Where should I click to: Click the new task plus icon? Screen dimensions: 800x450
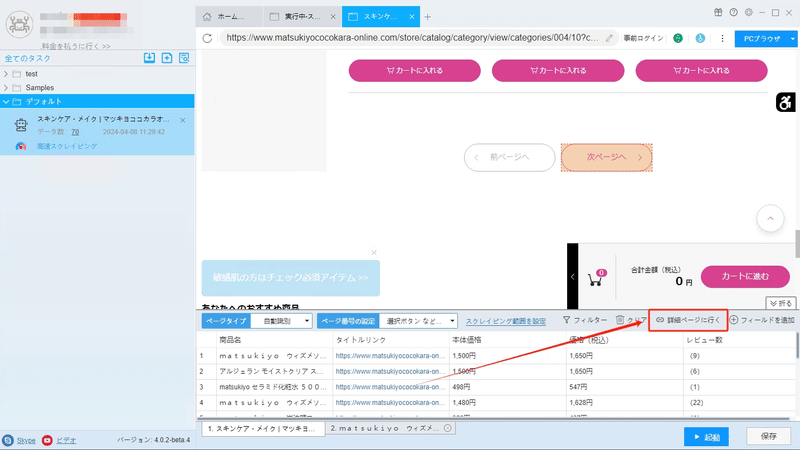click(167, 58)
